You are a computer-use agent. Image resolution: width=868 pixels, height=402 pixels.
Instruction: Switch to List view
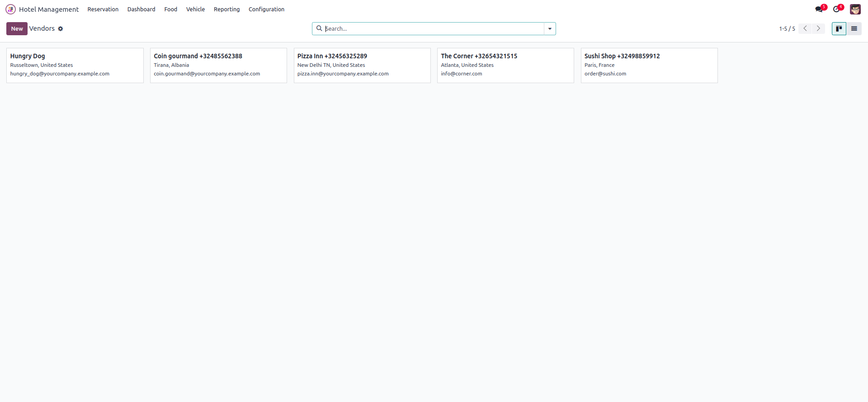point(854,28)
